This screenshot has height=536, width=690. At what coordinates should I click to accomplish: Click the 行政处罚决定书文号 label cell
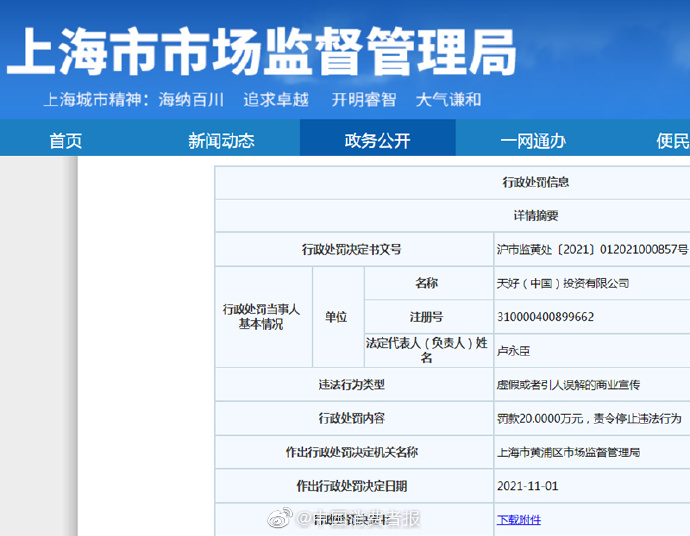(x=352, y=250)
